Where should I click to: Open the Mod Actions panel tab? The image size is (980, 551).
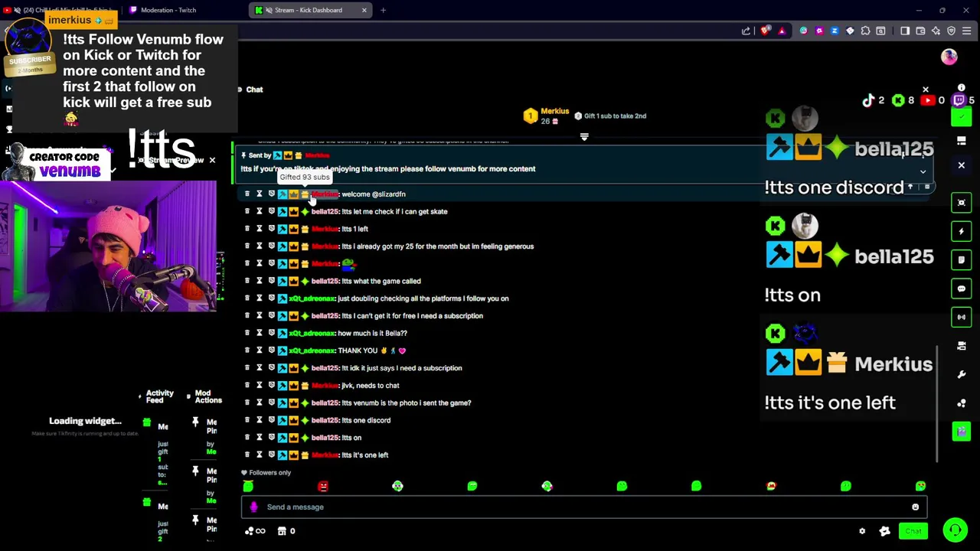(207, 396)
